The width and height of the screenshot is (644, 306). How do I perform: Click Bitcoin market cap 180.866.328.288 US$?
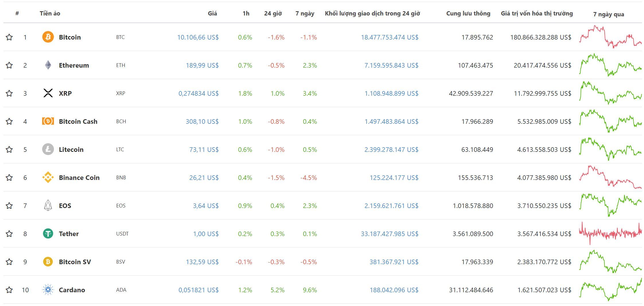[x=541, y=37]
